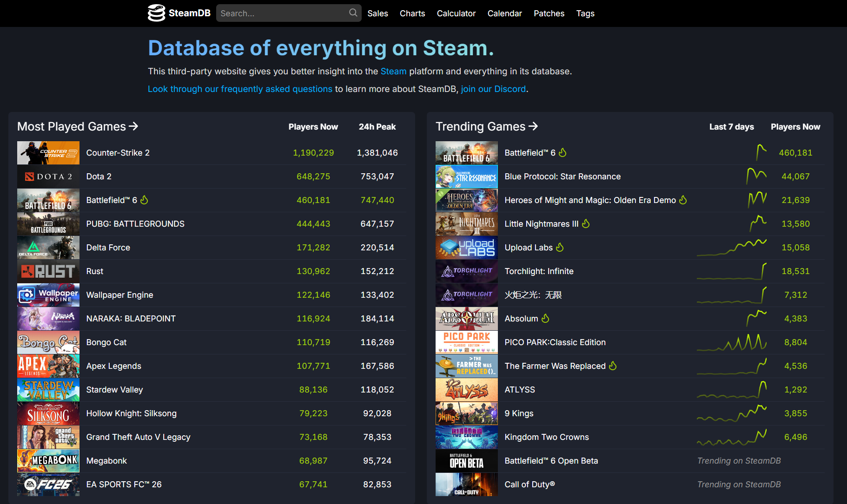Click the SteamDB logo icon
This screenshot has height=504, width=847.
(156, 13)
